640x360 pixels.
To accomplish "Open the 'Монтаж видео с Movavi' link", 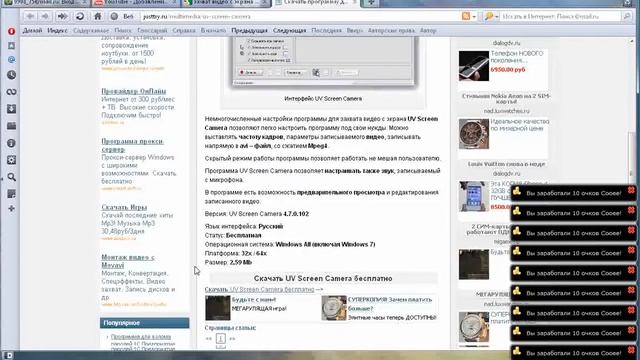I will (128, 261).
